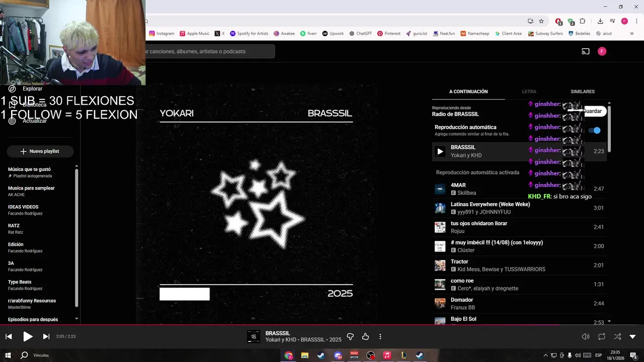
Task: Click the Cast to device icon
Action: [x=586, y=51]
